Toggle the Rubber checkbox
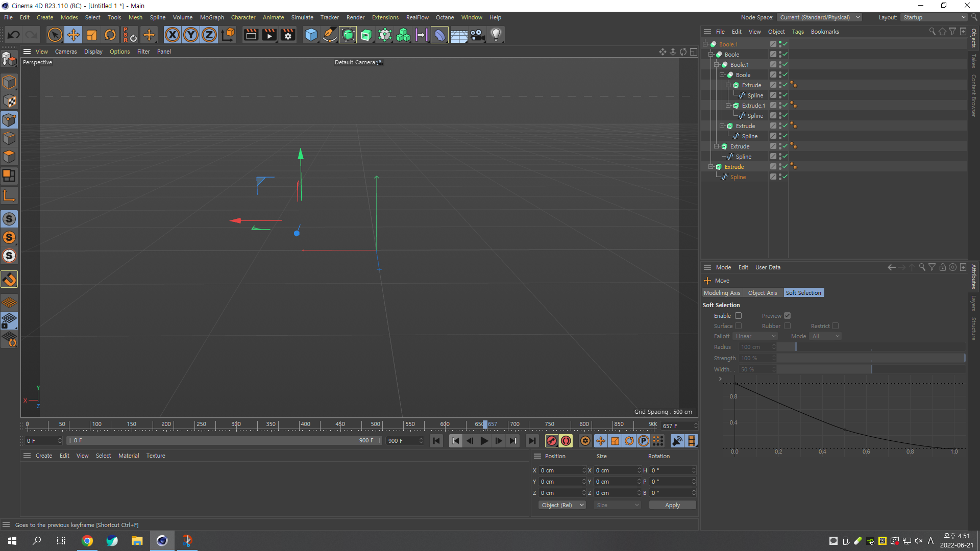Viewport: 980px width, 551px height. coord(787,326)
